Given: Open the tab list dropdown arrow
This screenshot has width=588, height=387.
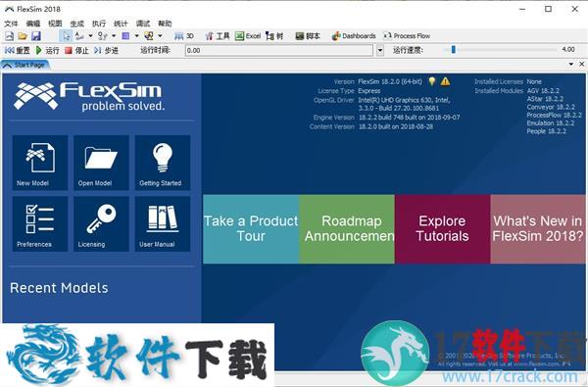Looking at the screenshot, I should point(571,64).
